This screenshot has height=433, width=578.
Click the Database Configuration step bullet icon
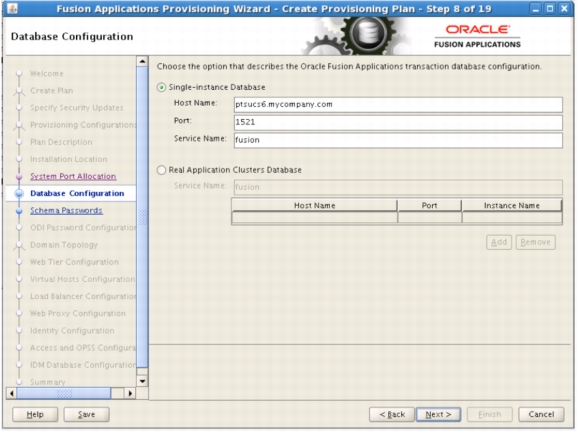click(x=19, y=194)
